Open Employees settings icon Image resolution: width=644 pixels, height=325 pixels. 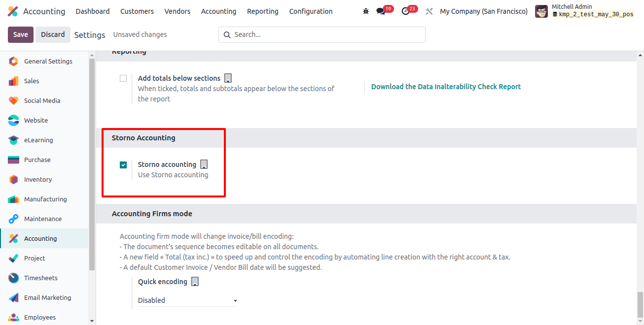pos(14,318)
